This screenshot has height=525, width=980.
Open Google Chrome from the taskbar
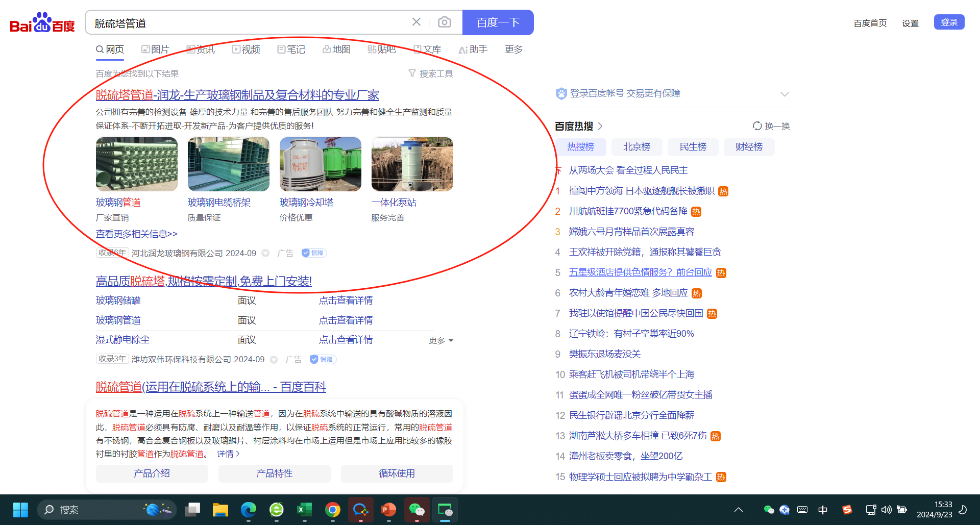[333, 510]
